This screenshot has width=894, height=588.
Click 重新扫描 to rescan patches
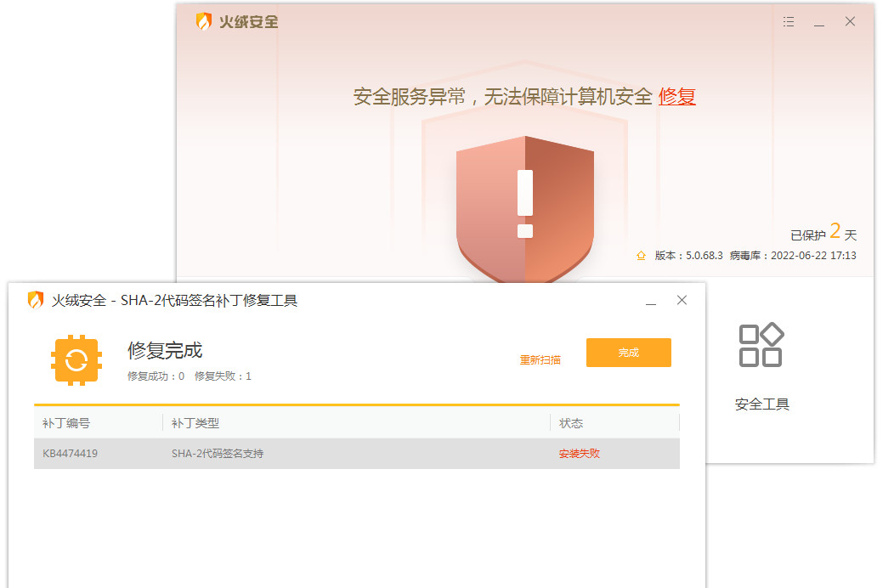(540, 360)
